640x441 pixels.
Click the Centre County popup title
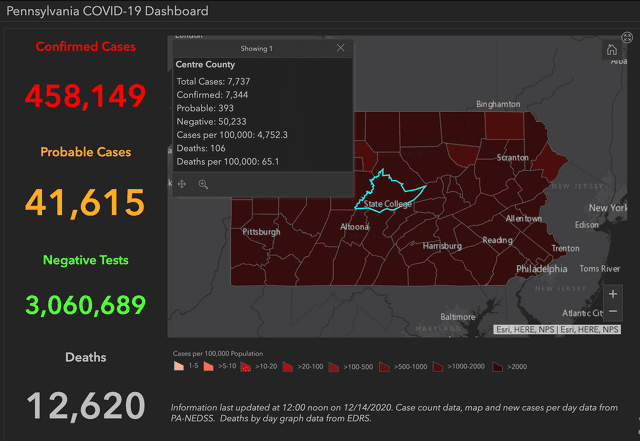(x=205, y=65)
